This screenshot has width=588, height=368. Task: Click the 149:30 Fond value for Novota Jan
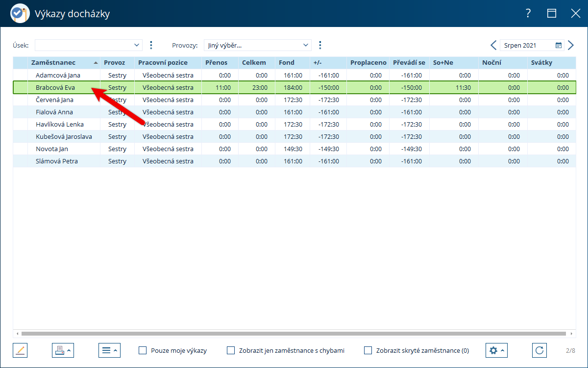(x=294, y=149)
